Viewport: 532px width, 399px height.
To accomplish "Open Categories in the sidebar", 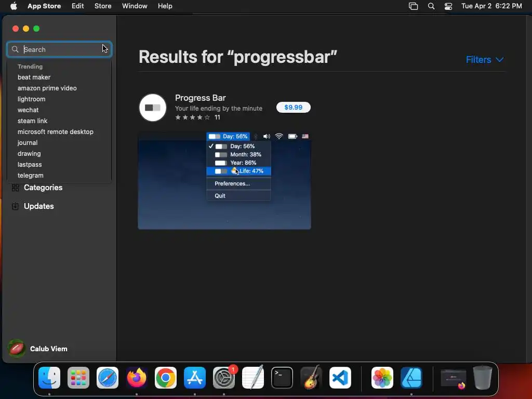I will [43, 188].
